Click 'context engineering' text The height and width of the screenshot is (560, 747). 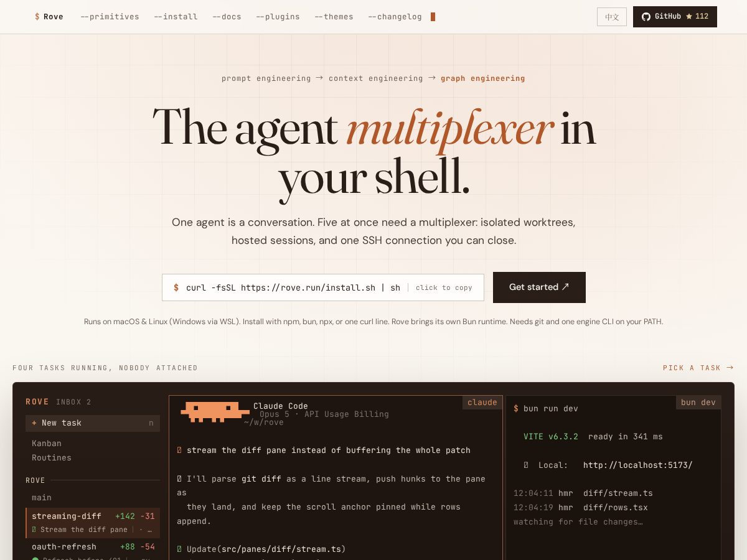[x=375, y=78]
